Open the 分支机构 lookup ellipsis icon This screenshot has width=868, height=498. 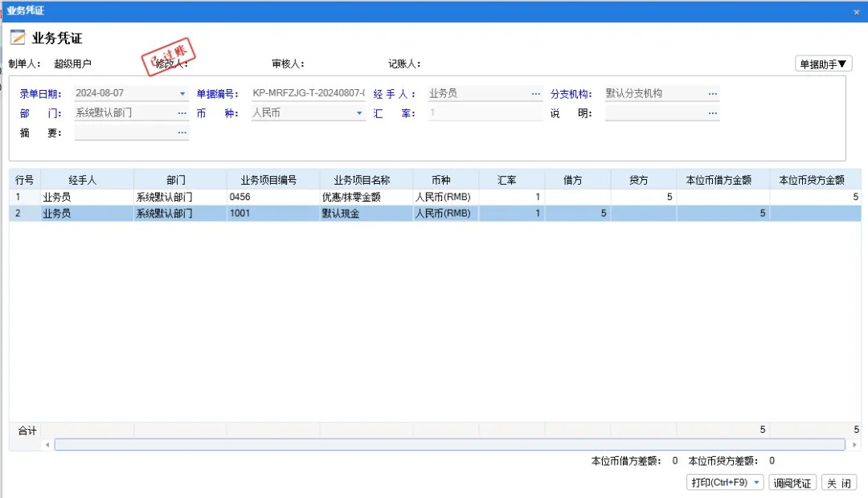tap(713, 92)
